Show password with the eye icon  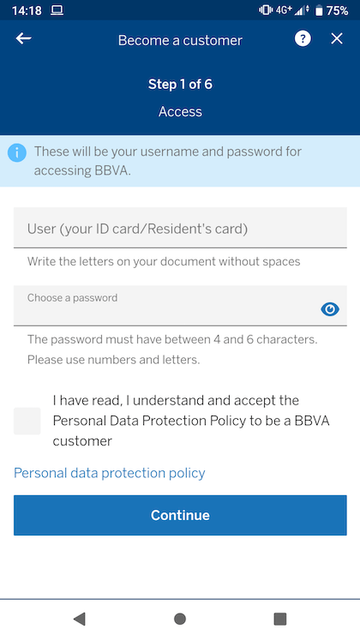point(330,309)
